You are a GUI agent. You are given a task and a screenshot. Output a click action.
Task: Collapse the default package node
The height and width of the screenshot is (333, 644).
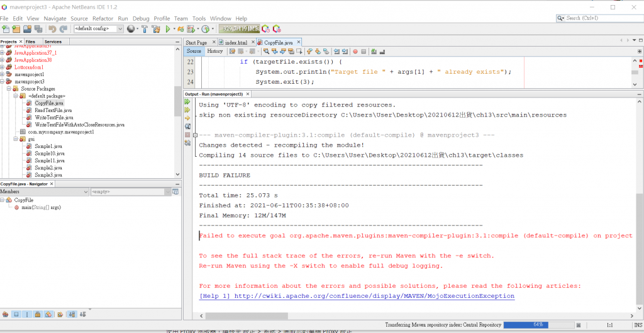(15, 96)
